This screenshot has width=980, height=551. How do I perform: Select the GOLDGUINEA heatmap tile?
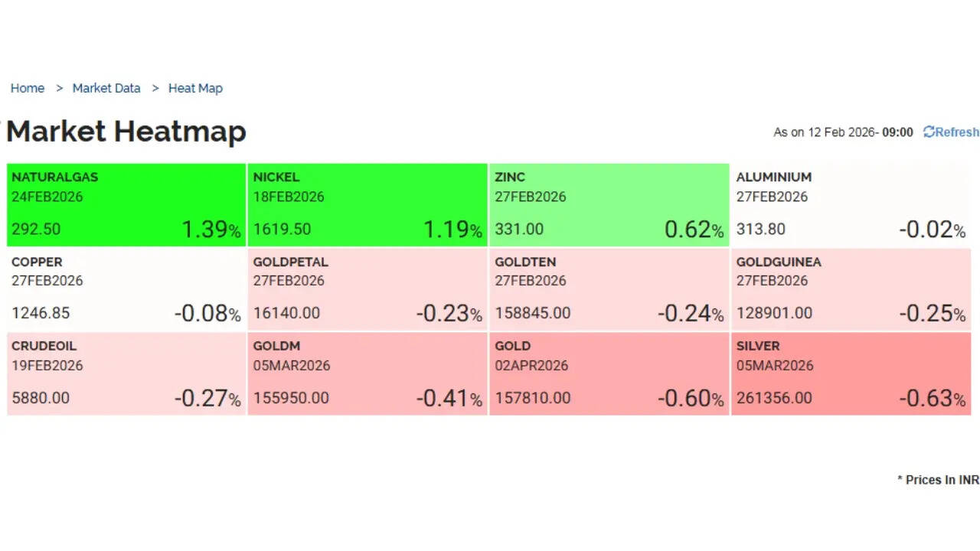coord(851,289)
